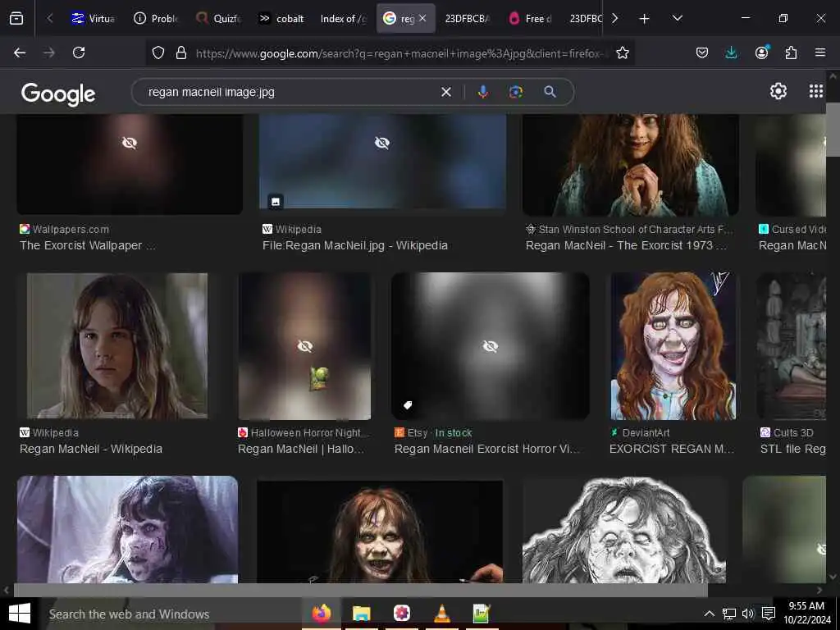Focus the Google search input field
840x630 pixels.
[x=290, y=92]
